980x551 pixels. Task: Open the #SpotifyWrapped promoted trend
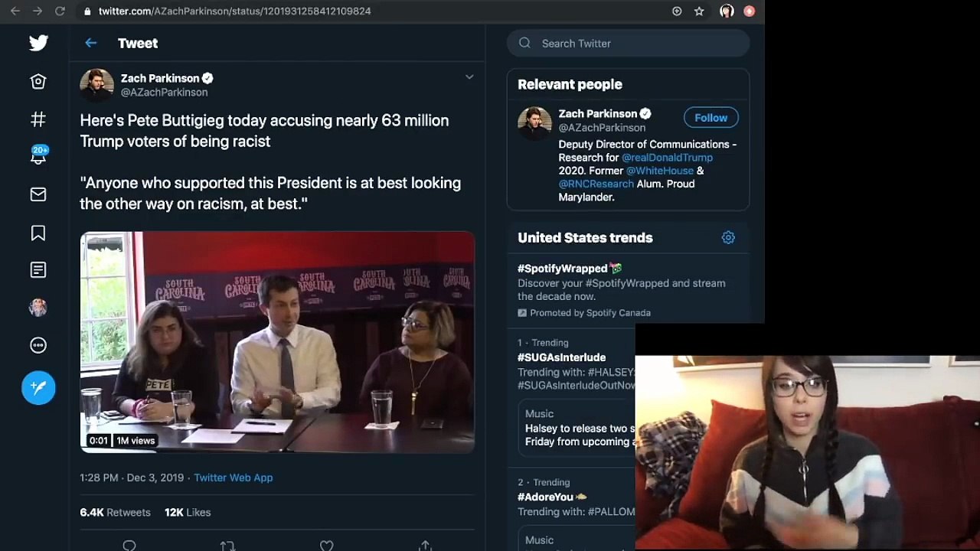(563, 269)
